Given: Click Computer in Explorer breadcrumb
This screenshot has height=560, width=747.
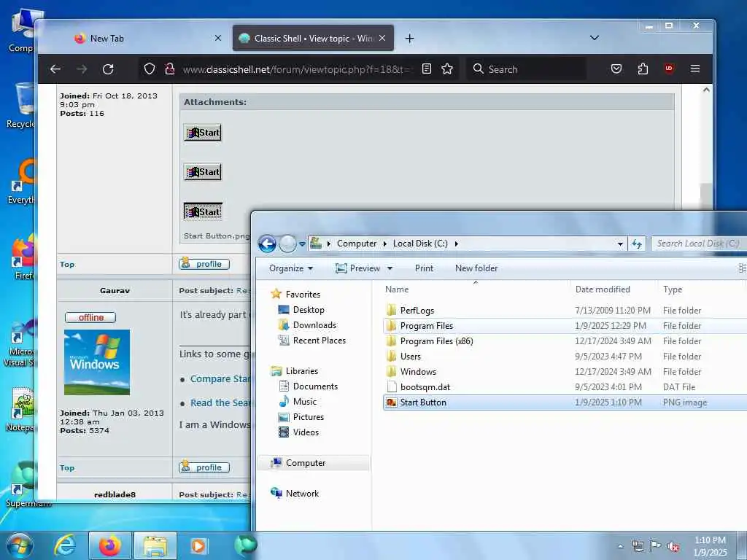Looking at the screenshot, I should 357,244.
